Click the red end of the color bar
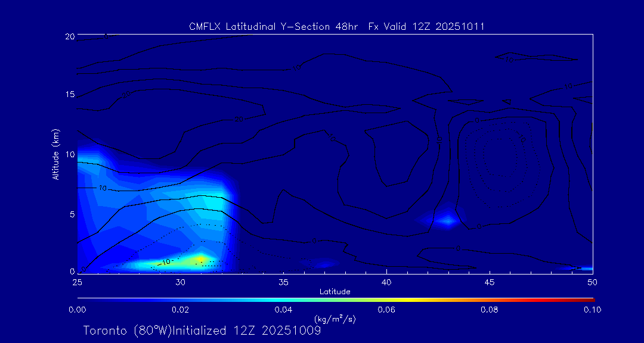644x343 pixels. [x=589, y=298]
